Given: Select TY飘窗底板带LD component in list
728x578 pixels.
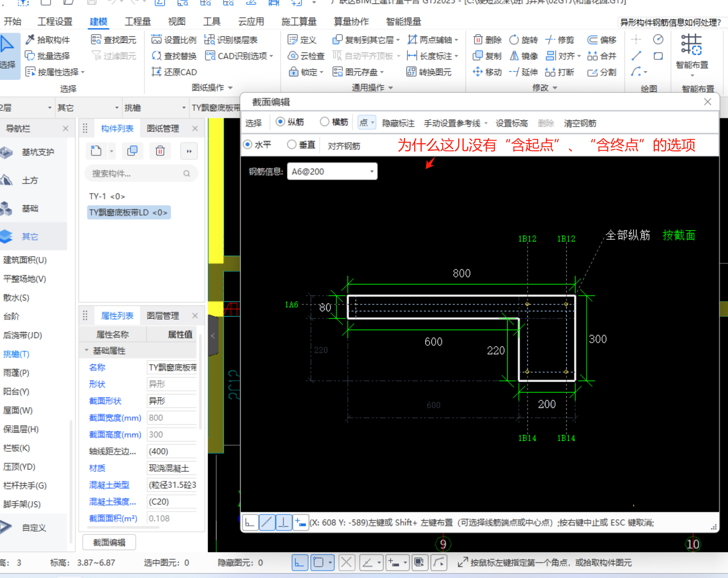Looking at the screenshot, I should point(129,212).
